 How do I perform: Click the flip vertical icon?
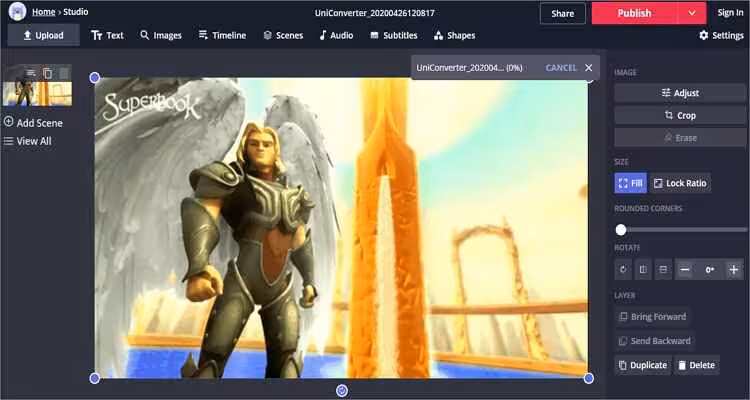[x=663, y=270]
